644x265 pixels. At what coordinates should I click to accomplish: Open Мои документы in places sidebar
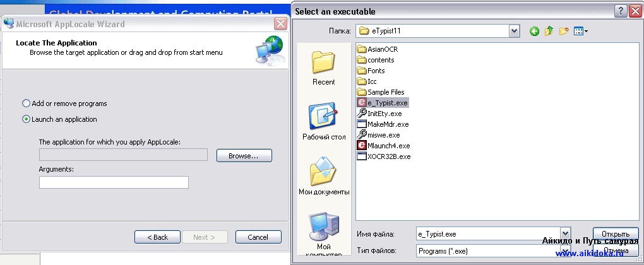point(324,177)
